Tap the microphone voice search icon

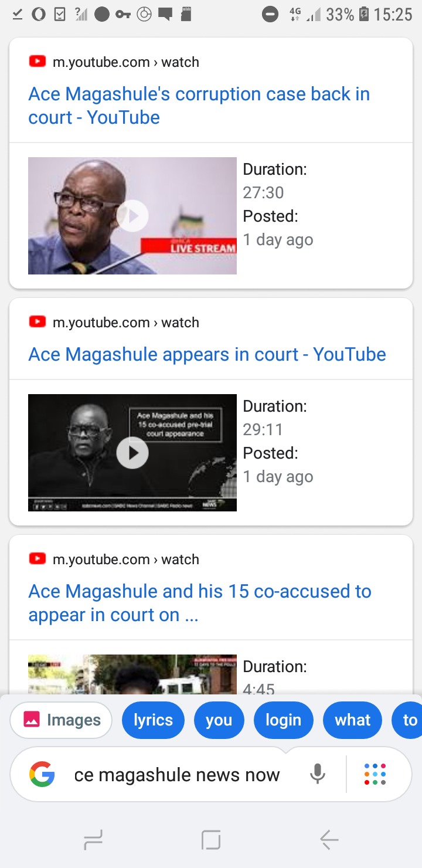pos(318,774)
